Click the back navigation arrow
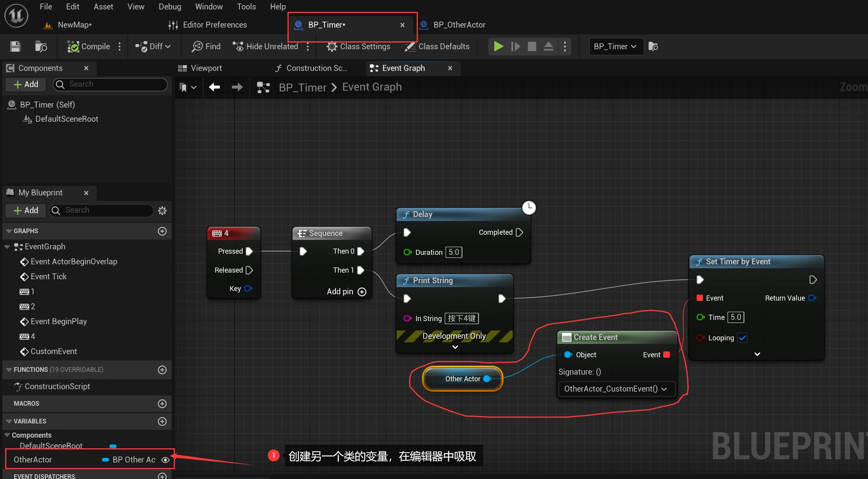 214,87
